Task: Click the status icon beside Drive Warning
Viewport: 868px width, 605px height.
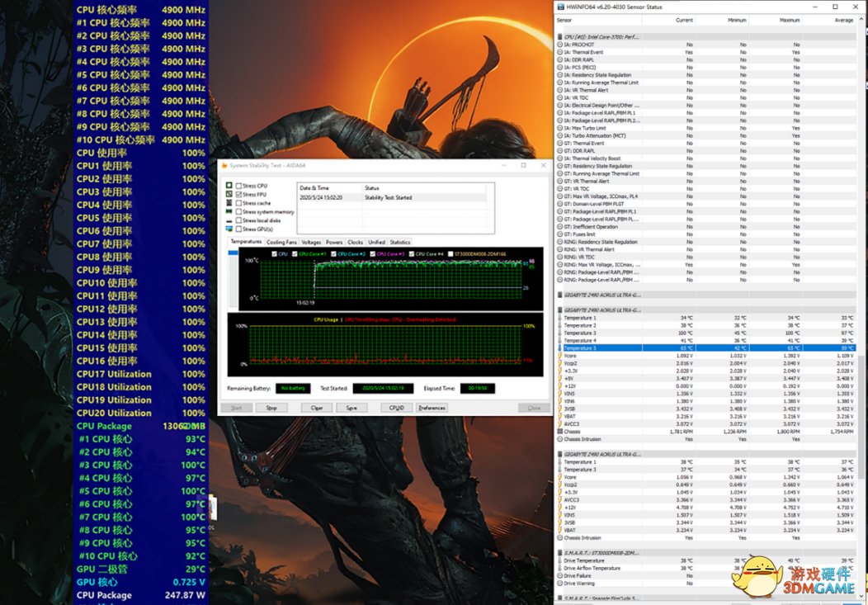Action: tap(559, 584)
